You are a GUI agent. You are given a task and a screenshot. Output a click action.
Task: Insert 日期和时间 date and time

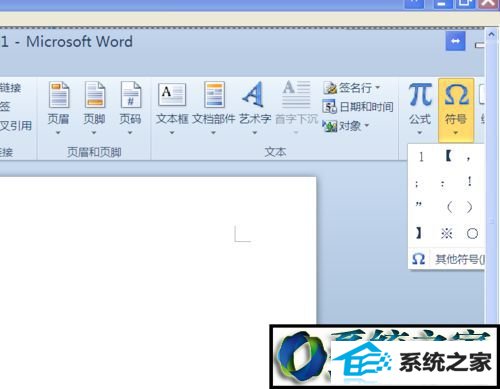tap(358, 107)
